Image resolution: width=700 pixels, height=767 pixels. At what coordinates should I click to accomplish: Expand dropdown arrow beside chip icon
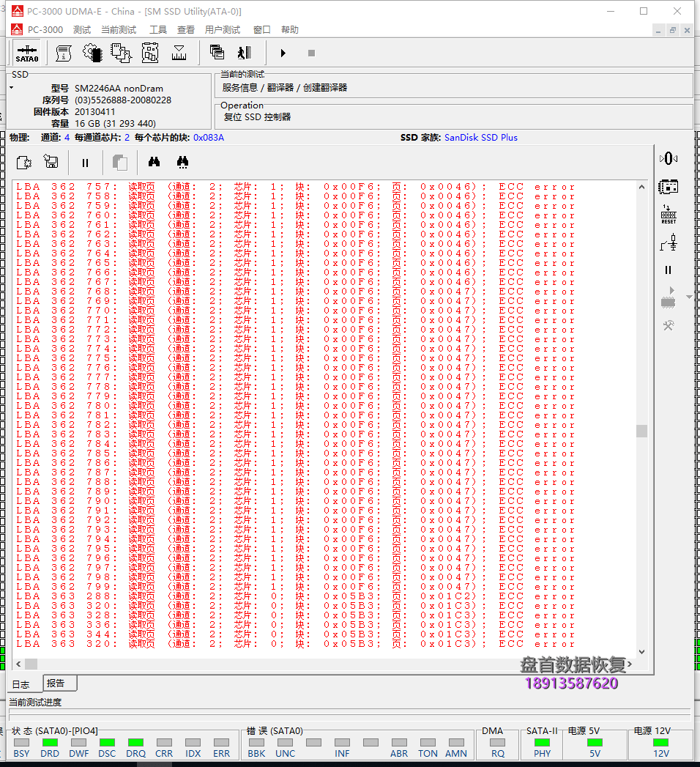[689, 297]
